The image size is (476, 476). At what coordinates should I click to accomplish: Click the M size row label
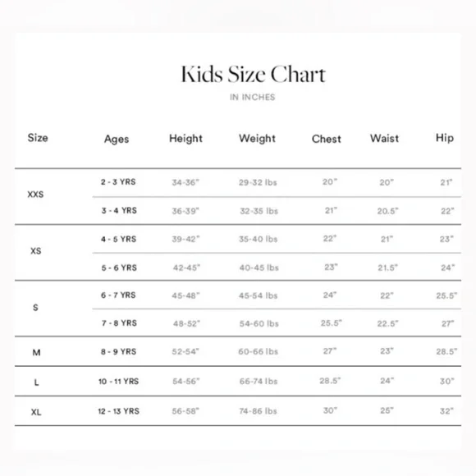pos(36,352)
